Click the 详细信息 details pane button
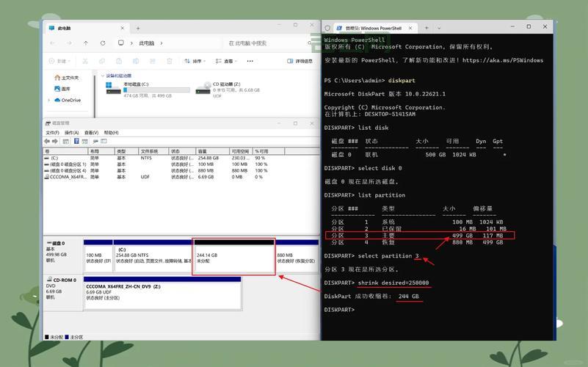Screen dimensions: 588x367 301,62
